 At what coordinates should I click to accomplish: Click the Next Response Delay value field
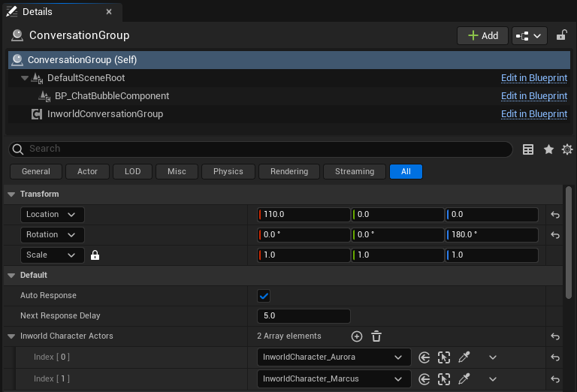(304, 316)
